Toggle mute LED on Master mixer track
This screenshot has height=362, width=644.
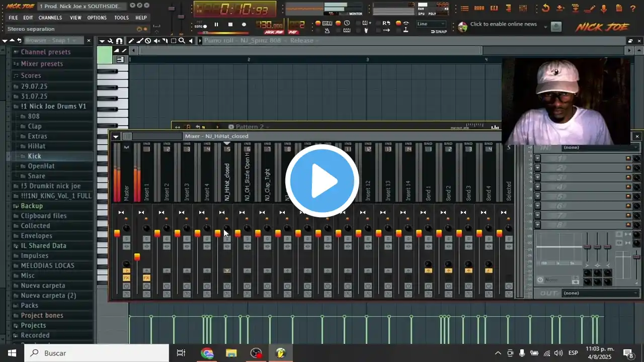126,219
